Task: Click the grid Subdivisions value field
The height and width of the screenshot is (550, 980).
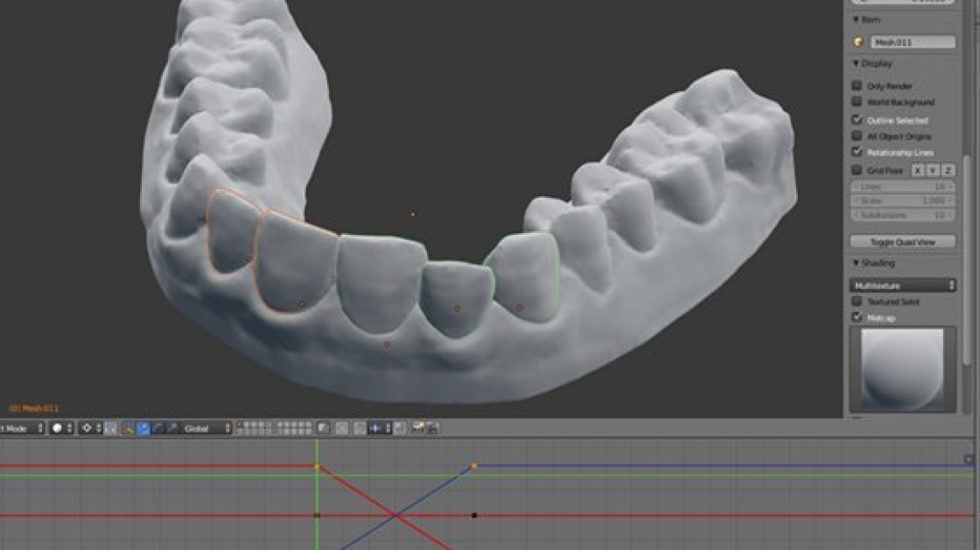Action: (903, 215)
